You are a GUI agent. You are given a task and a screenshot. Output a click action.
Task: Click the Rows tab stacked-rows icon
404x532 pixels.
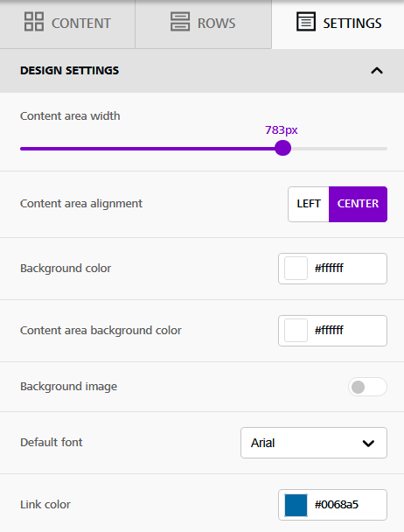pos(180,22)
